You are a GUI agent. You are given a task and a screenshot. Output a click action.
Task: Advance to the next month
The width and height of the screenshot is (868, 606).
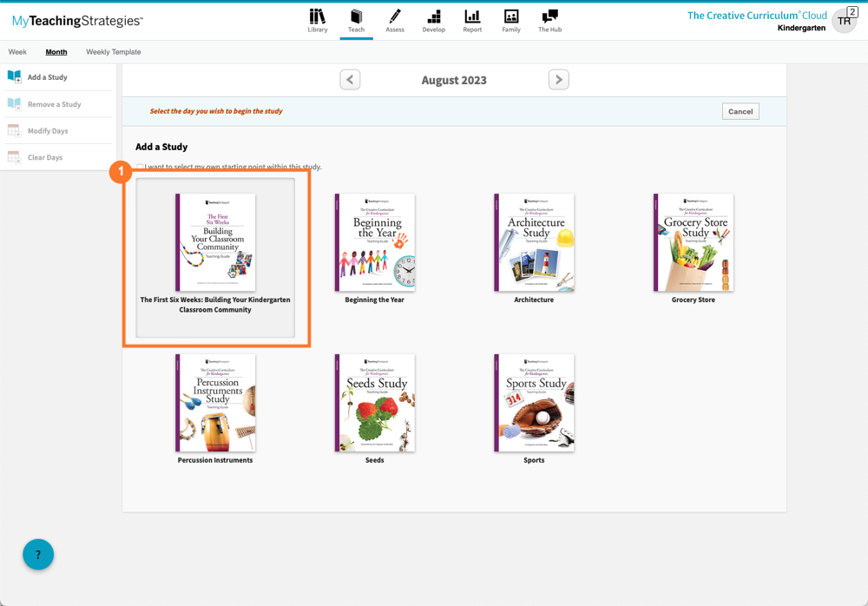[558, 79]
